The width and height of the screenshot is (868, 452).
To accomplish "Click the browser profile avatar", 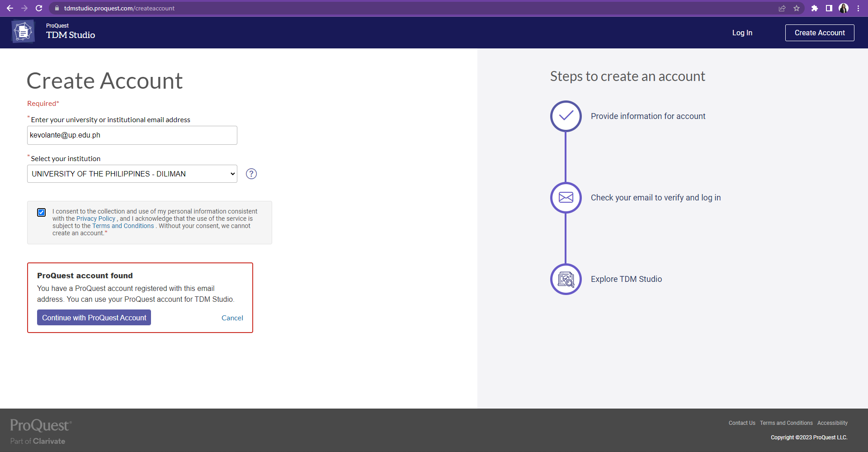I will [x=844, y=8].
